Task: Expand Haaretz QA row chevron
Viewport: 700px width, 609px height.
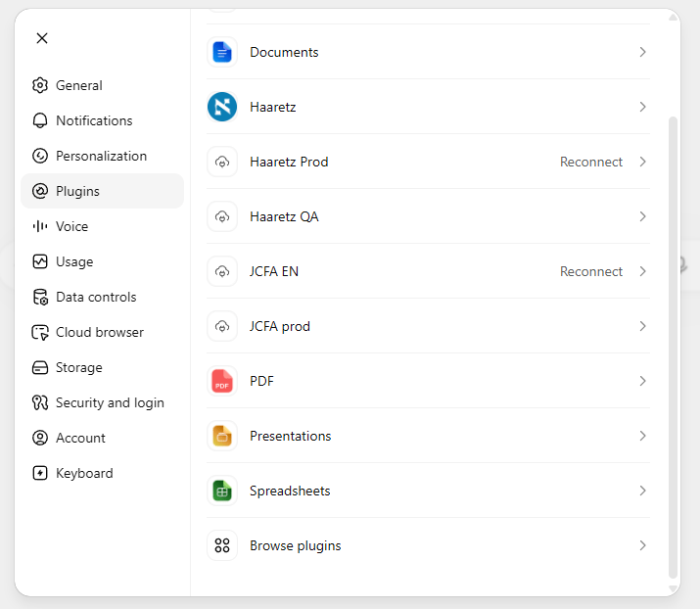Action: click(x=642, y=216)
